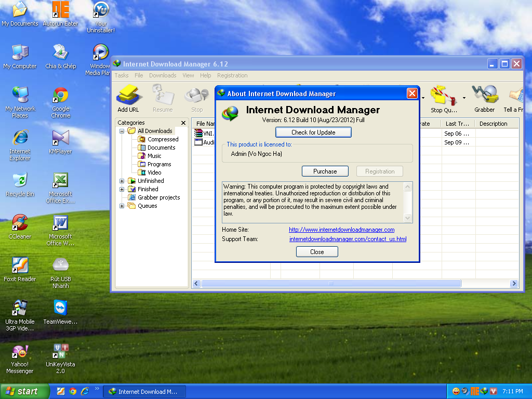Screen dimensions: 532x399
Task: Select My Computer desktop icon
Action: [x=20, y=57]
